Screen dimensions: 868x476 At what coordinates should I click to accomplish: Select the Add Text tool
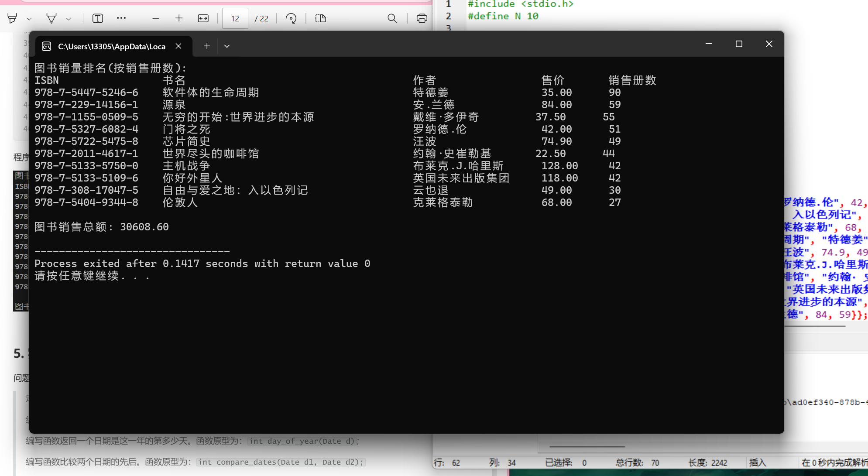point(97,18)
